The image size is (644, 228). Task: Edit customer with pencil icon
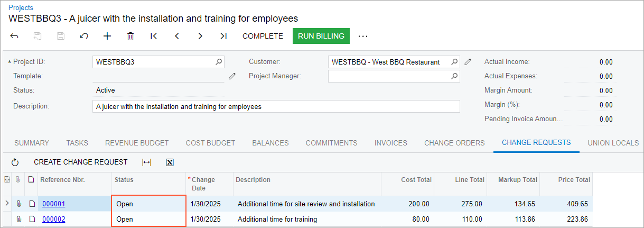click(x=468, y=62)
